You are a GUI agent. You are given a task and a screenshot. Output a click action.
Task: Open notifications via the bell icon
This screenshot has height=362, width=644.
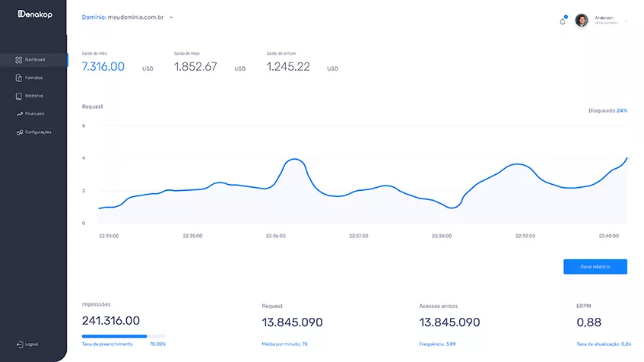pos(563,21)
